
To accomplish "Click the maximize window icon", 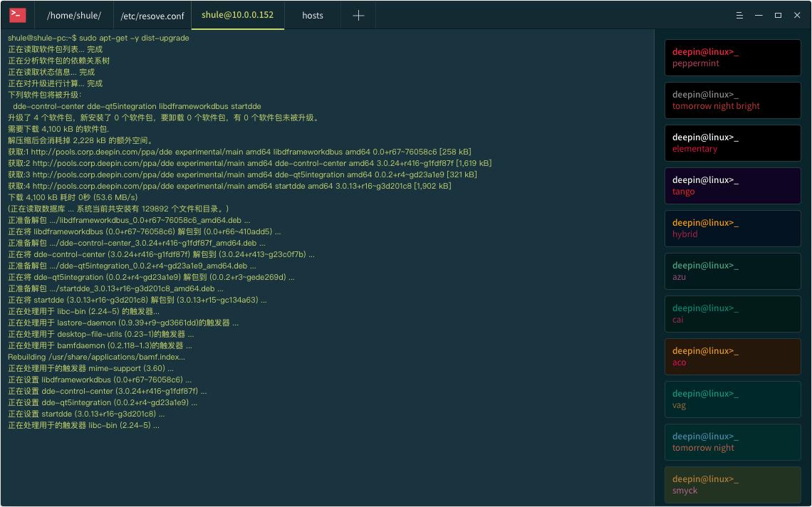I will (778, 15).
